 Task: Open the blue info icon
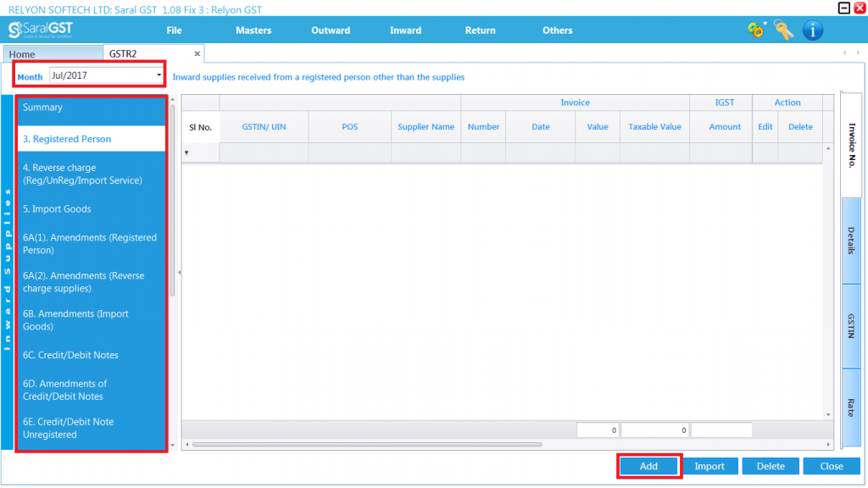click(813, 30)
